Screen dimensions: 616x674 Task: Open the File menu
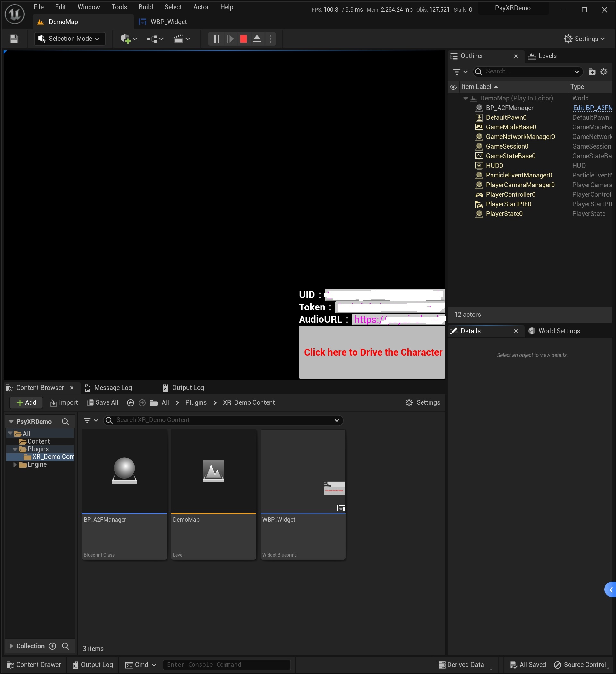click(x=39, y=7)
